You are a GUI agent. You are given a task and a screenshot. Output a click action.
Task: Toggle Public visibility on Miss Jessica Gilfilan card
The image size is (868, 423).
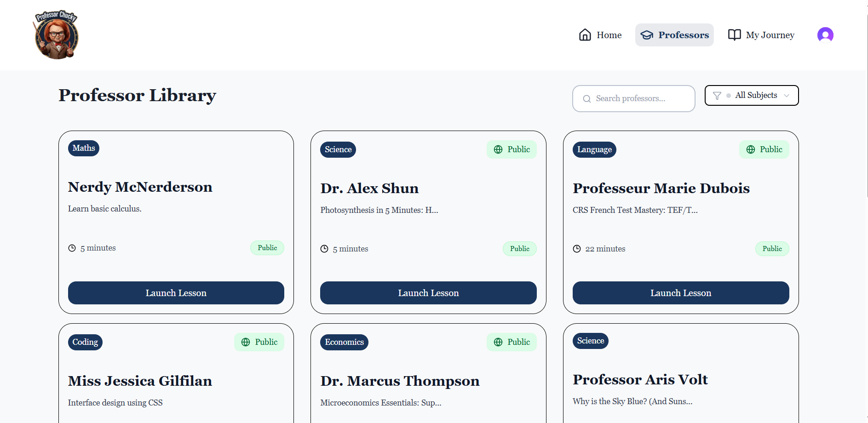[259, 342]
